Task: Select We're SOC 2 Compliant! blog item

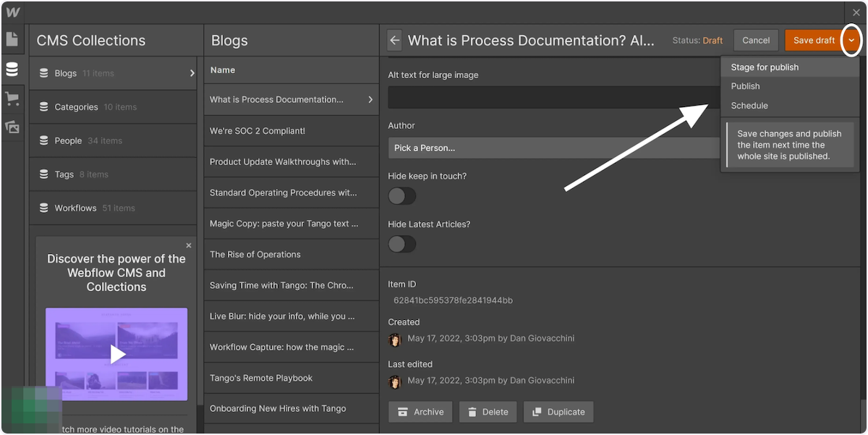Action: point(292,131)
